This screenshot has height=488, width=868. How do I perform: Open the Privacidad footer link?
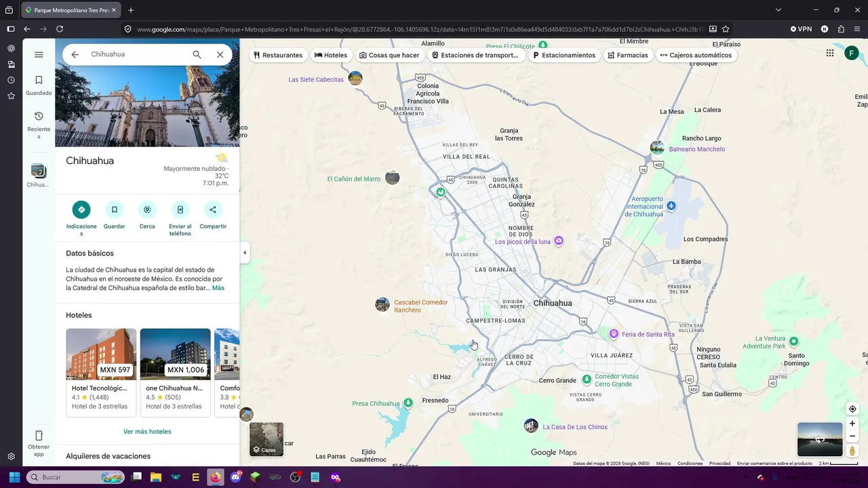tap(719, 464)
